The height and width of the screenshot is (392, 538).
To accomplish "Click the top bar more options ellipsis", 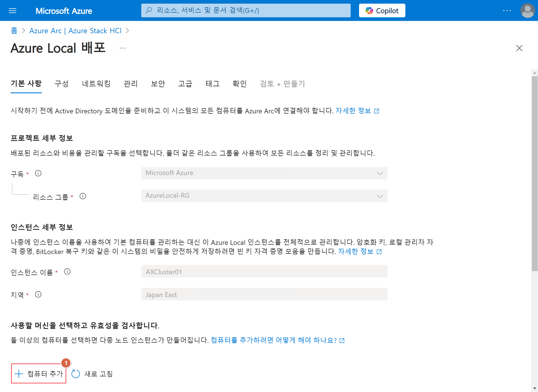I will click(507, 11).
